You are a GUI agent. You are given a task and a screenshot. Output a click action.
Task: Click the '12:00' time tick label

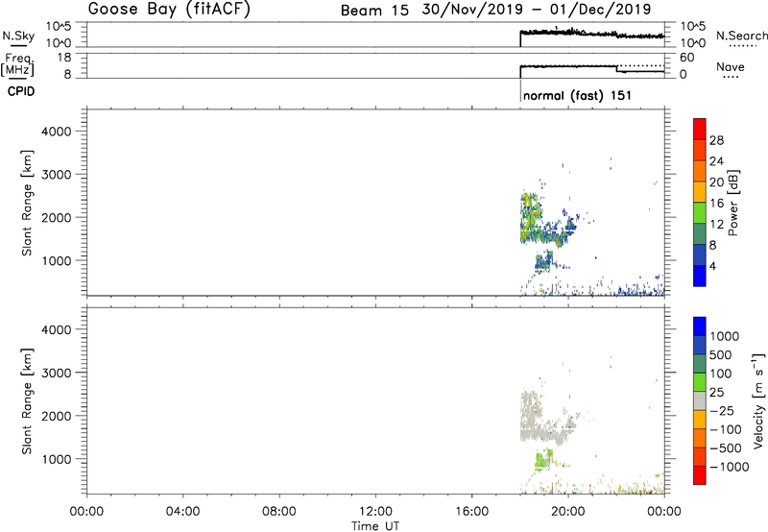tap(375, 512)
